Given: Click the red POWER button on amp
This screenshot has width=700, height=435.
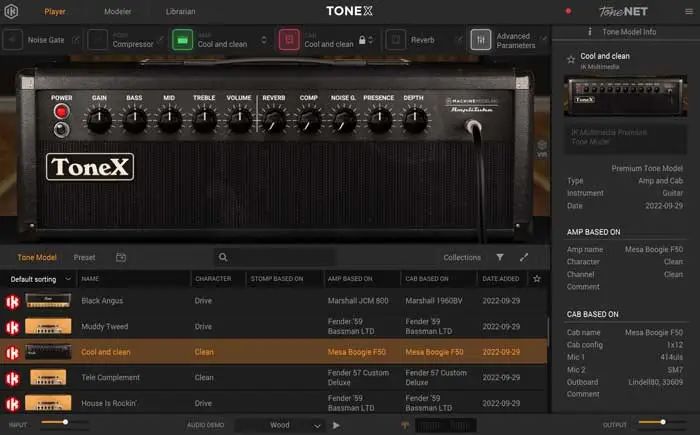Looking at the screenshot, I should click(x=62, y=112).
